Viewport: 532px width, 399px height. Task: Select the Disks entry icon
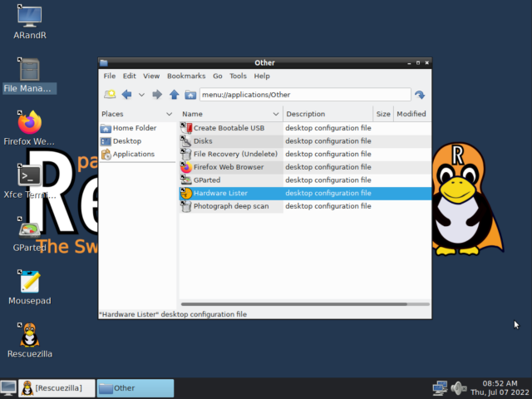point(186,140)
